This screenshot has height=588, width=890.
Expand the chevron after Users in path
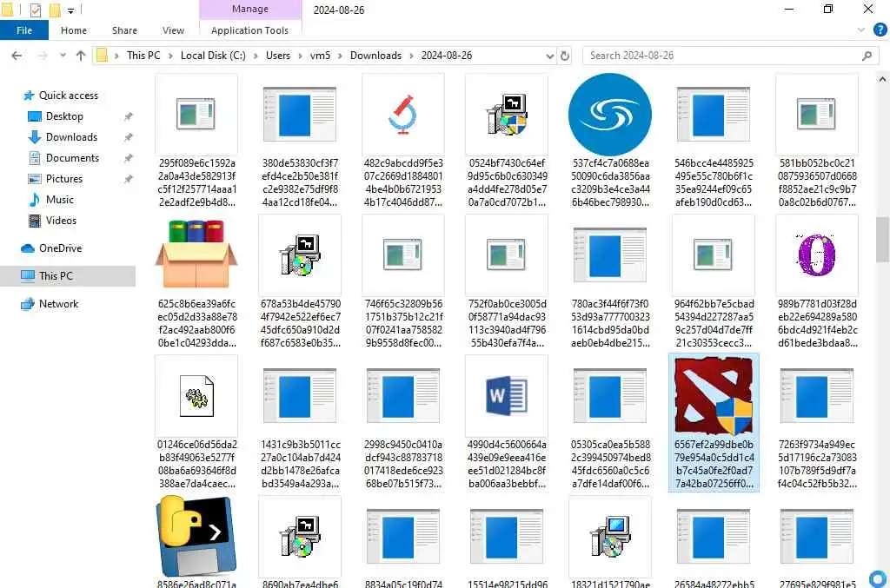coord(300,56)
